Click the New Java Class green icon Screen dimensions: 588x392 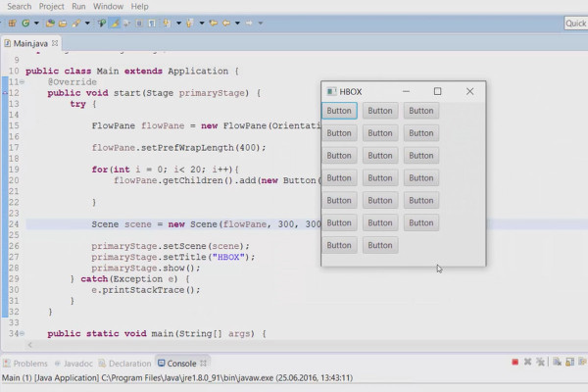pyautogui.click(x=25, y=24)
